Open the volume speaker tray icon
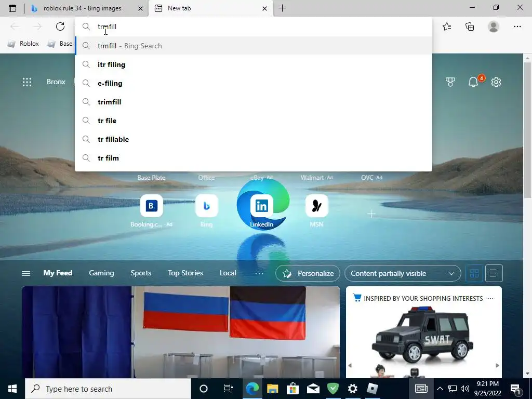 coord(465,389)
